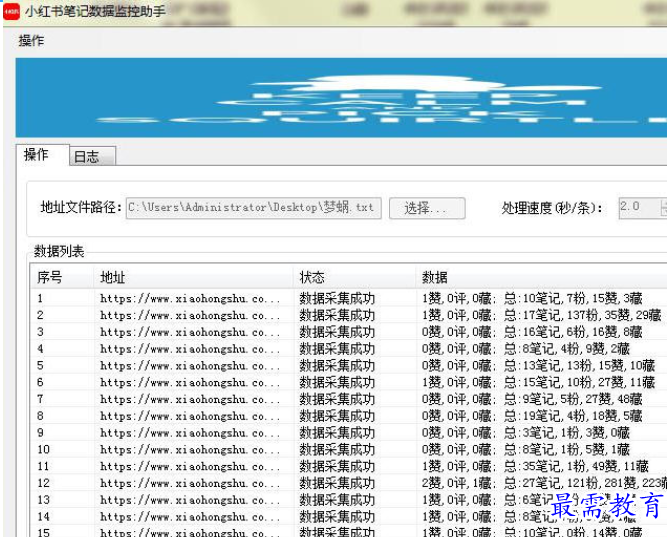Switch to the 操作 tab

pos(42,155)
